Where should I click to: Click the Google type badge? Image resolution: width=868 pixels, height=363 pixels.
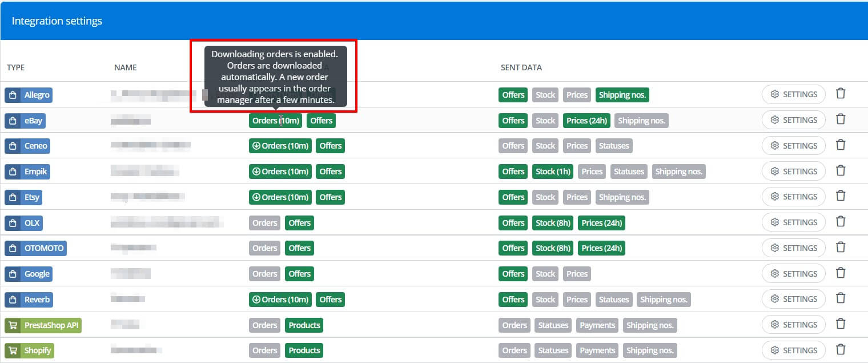coord(29,274)
